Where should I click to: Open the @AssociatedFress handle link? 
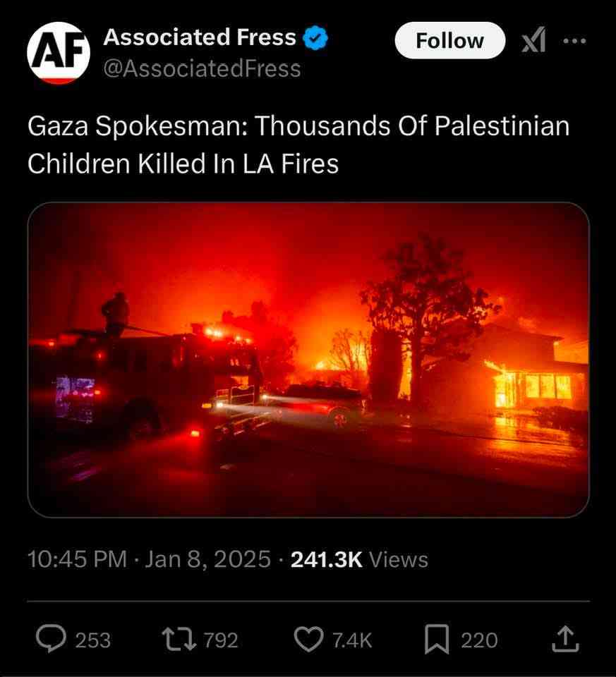pyautogui.click(x=203, y=68)
